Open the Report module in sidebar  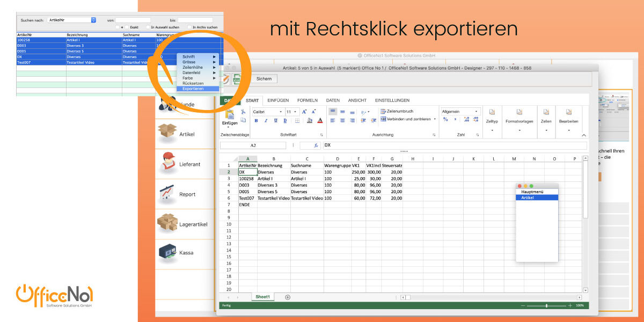coord(186,194)
